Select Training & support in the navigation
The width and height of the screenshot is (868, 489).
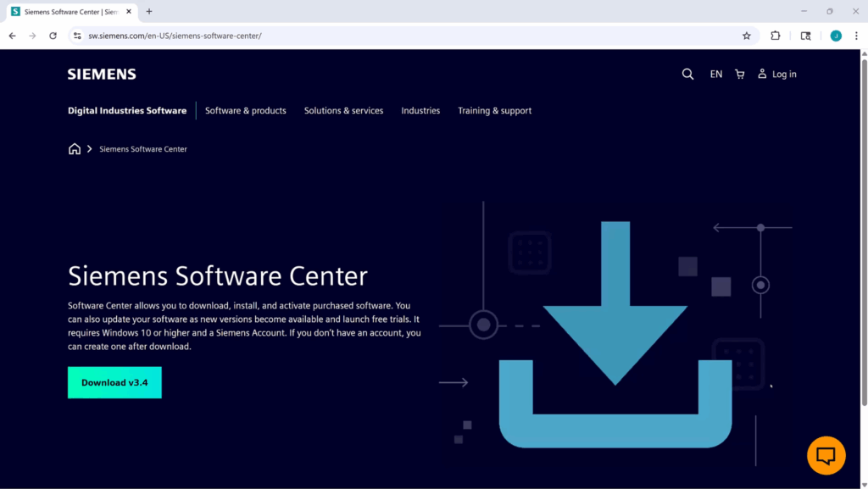click(x=494, y=110)
